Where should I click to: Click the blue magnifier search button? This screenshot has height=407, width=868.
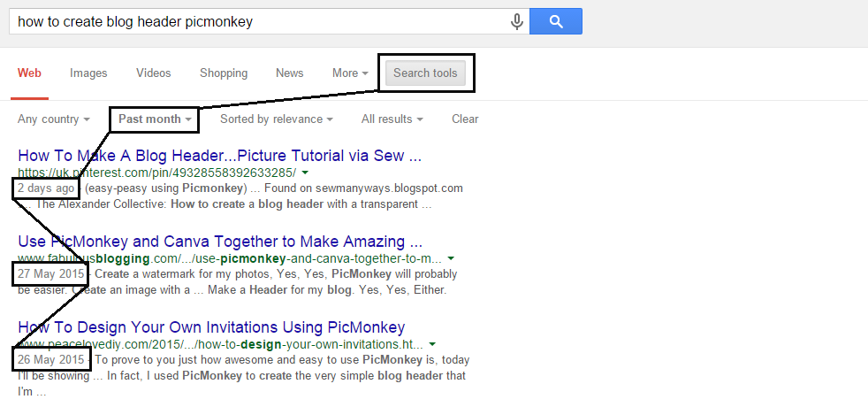[556, 21]
